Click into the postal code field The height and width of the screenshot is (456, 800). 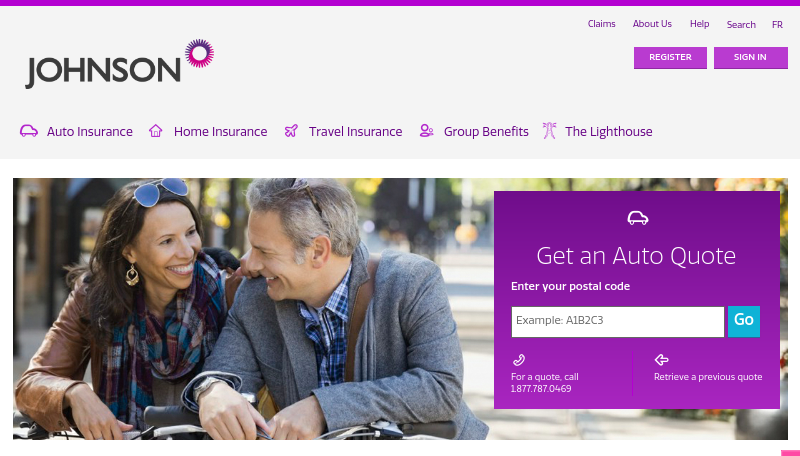pos(618,322)
